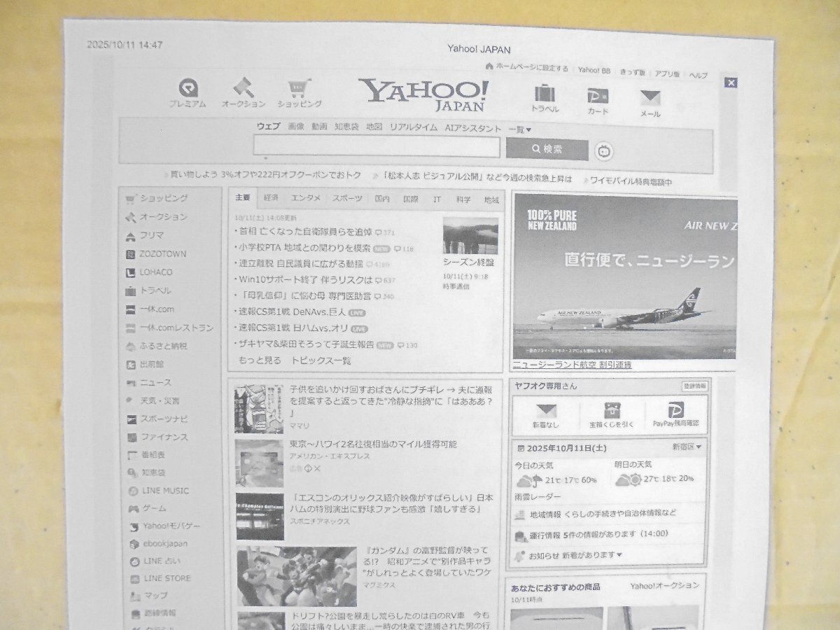Open the もっと見る link

(260, 360)
